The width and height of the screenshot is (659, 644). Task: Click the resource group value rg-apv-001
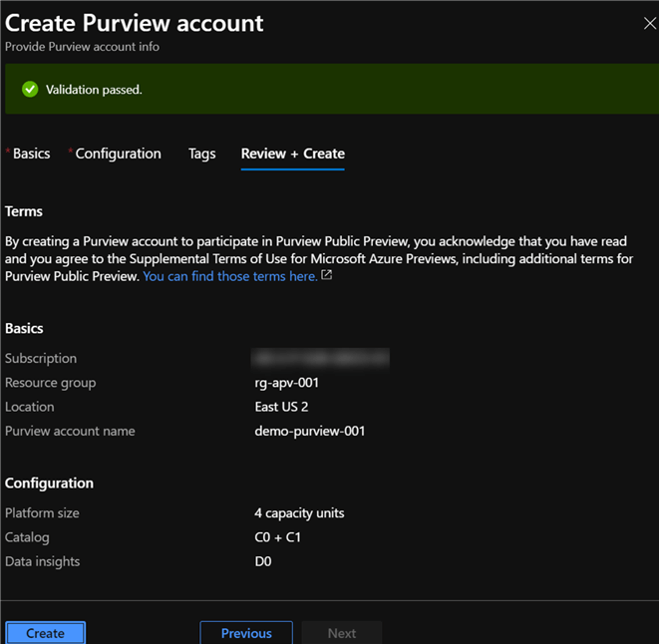point(288,383)
